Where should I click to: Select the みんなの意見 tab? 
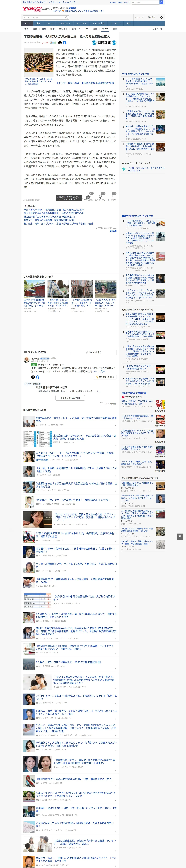click(98, 24)
